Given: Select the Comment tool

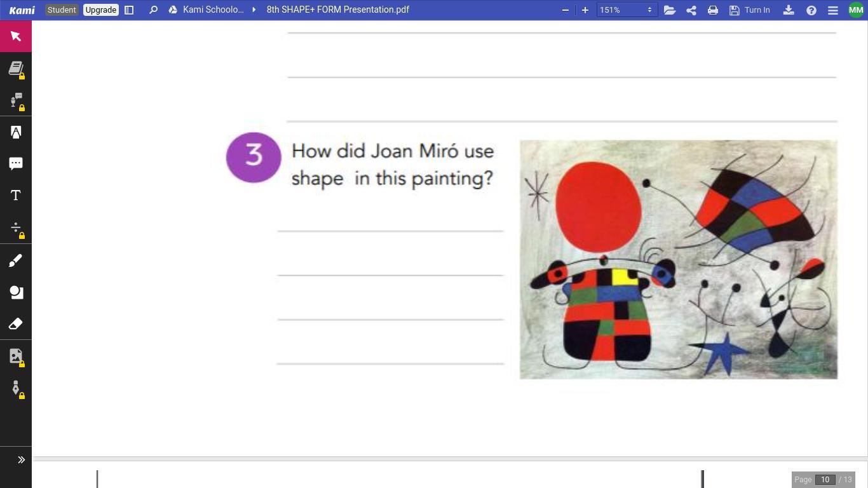Looking at the screenshot, I should 16,164.
